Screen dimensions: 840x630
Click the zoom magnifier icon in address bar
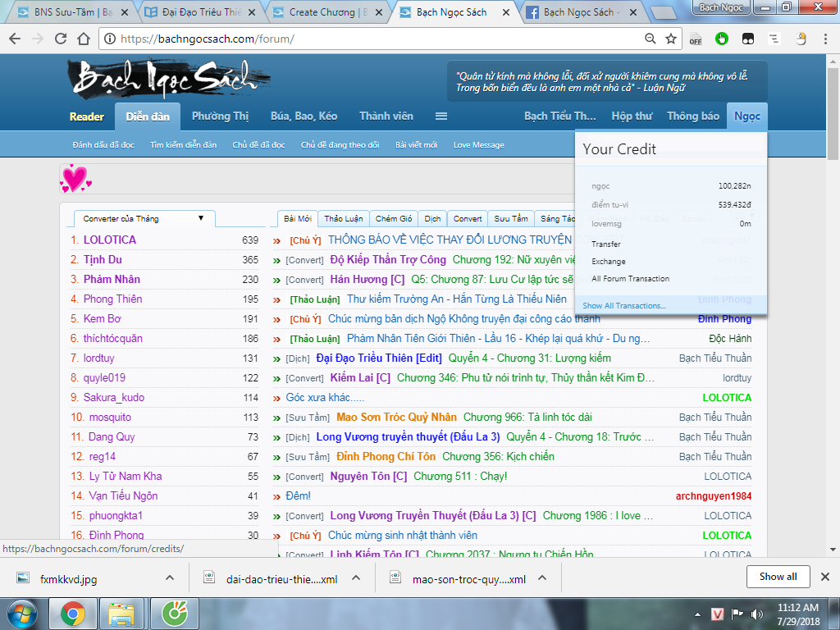point(650,39)
